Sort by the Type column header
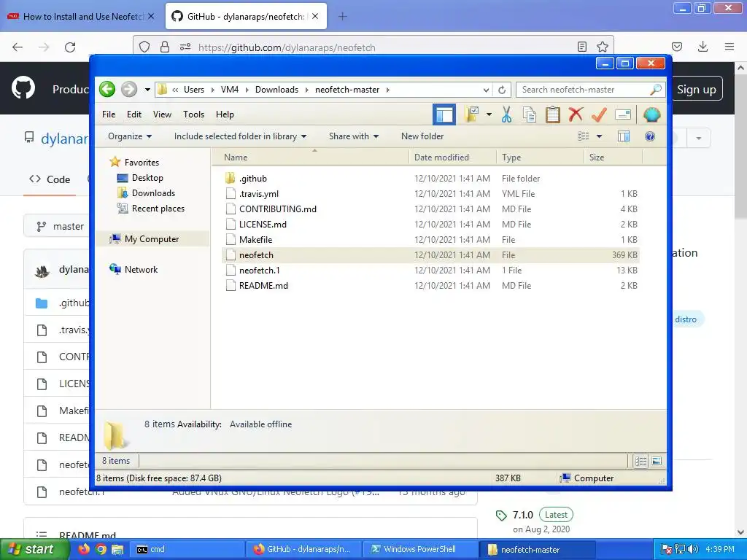747x560 pixels. click(541, 157)
